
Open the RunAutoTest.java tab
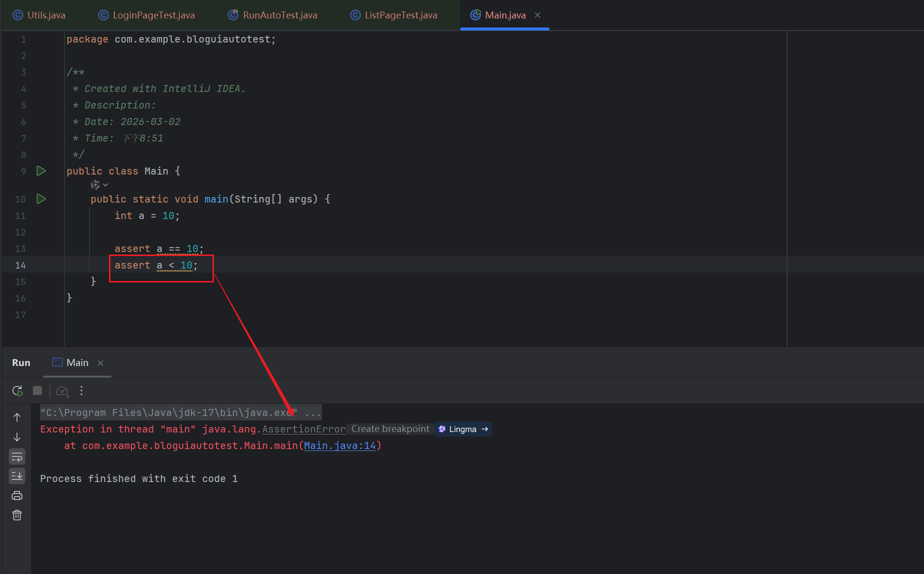coord(273,15)
